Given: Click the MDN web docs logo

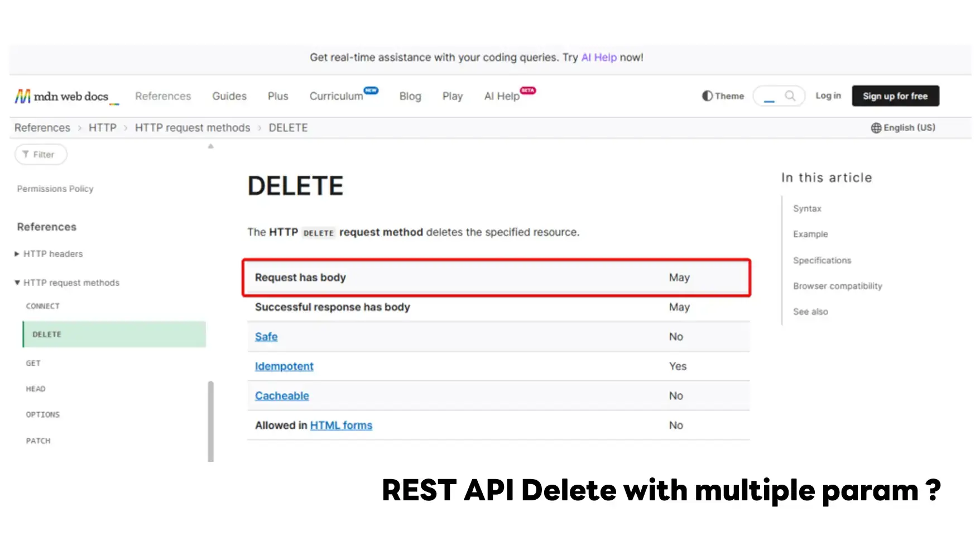Looking at the screenshot, I should click(62, 97).
